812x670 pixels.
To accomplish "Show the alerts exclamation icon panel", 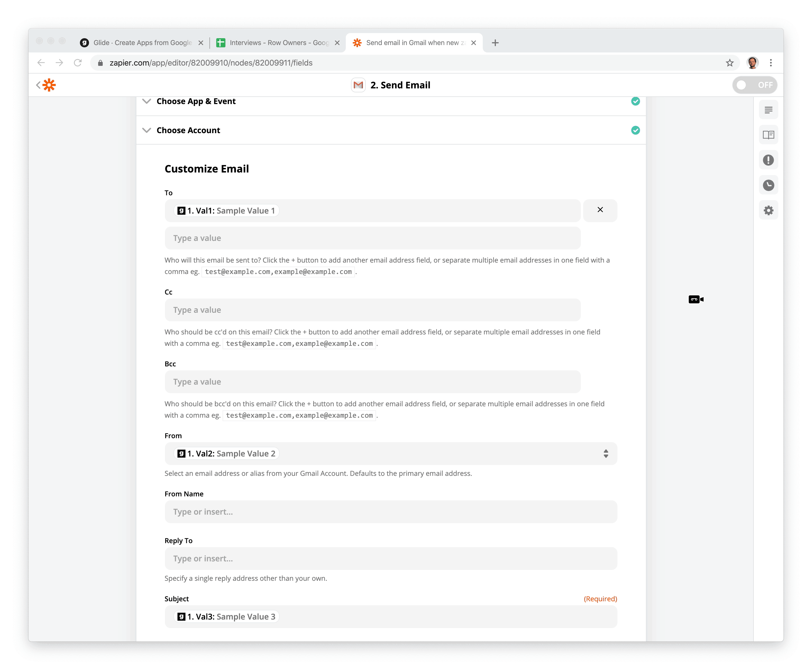I will 768,160.
